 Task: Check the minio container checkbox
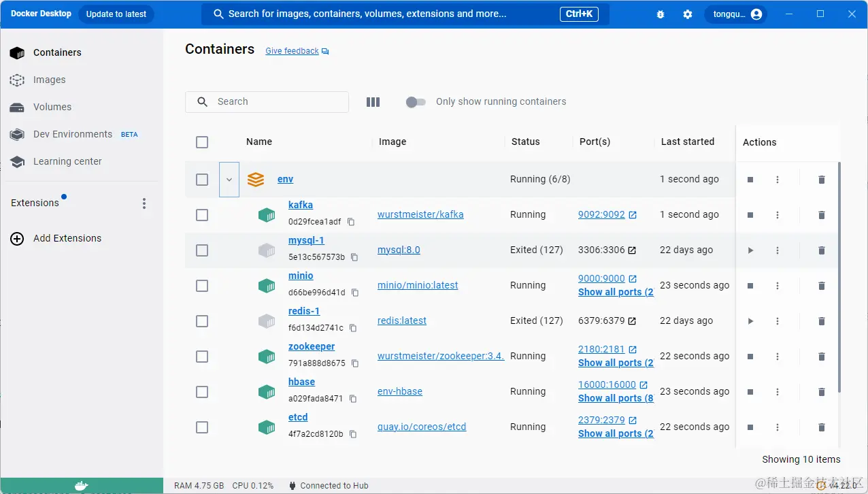pyautogui.click(x=202, y=286)
